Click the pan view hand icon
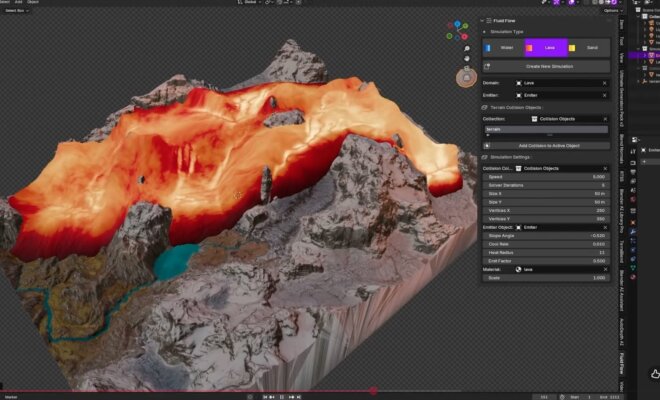The width and height of the screenshot is (660, 400). 465,58
